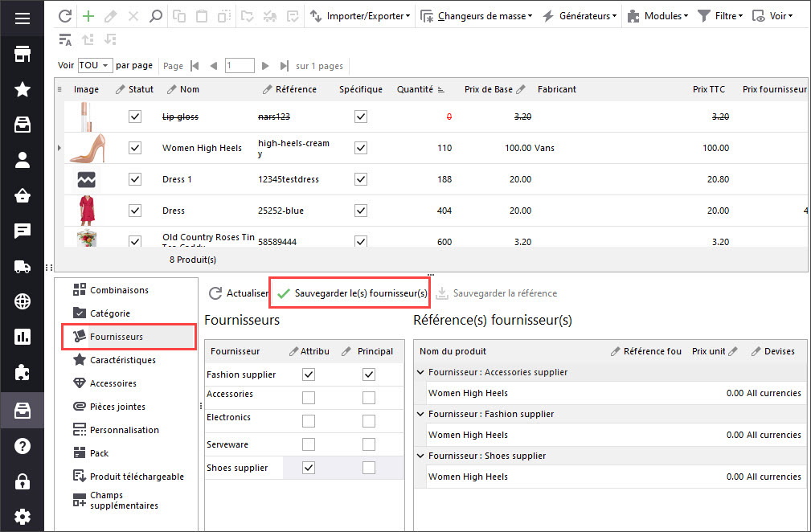The width and height of the screenshot is (811, 532).
Task: Open the hamburger menu at the sidebar top
Action: 23,18
